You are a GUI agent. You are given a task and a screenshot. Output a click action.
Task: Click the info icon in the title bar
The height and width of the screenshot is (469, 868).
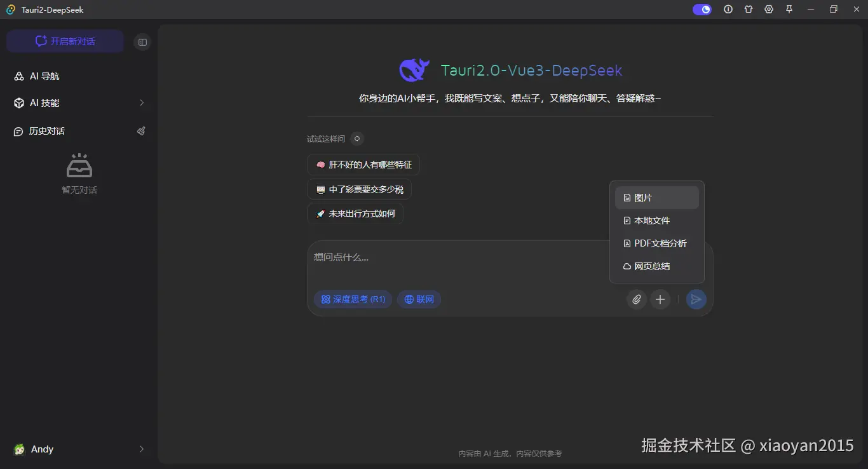coord(728,9)
